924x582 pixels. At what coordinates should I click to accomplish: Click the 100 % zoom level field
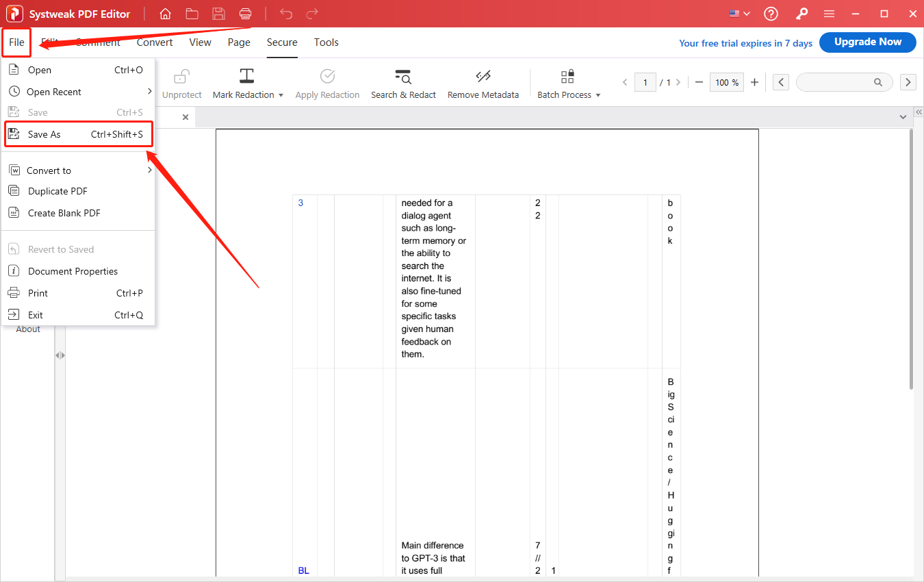coord(727,82)
